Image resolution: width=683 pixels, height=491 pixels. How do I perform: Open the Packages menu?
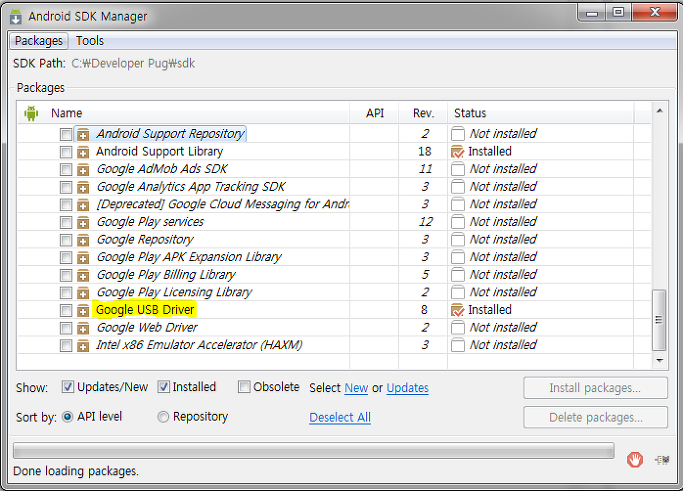[x=39, y=41]
